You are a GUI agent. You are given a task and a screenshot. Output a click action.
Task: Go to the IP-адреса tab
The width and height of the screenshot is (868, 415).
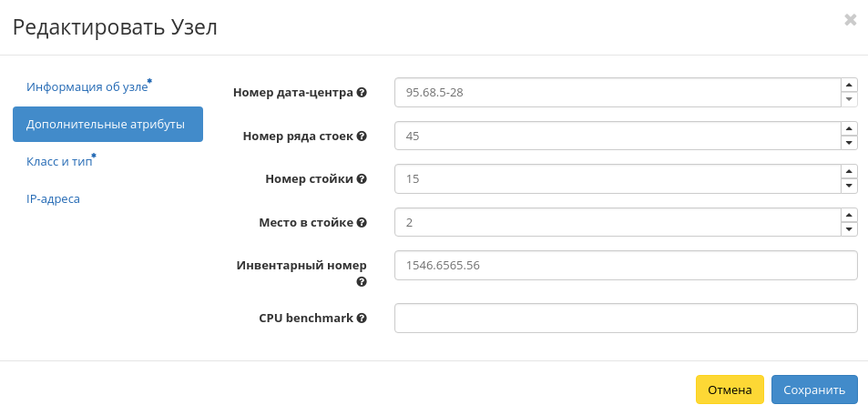(54, 198)
